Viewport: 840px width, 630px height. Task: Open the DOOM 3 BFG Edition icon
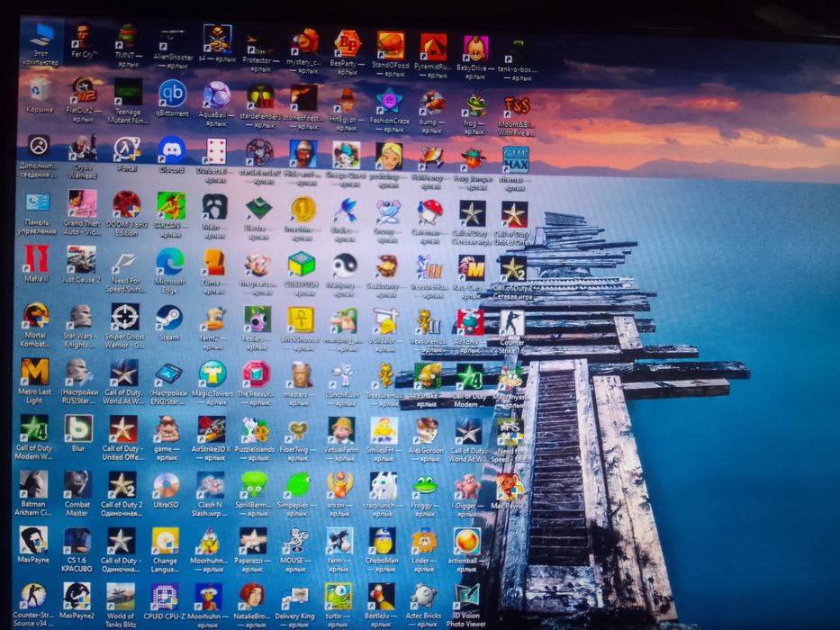(126, 204)
